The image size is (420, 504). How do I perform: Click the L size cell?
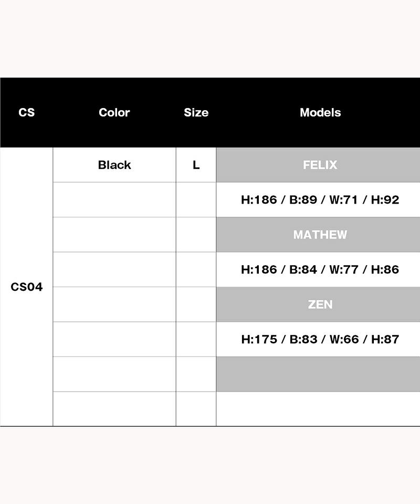point(196,165)
